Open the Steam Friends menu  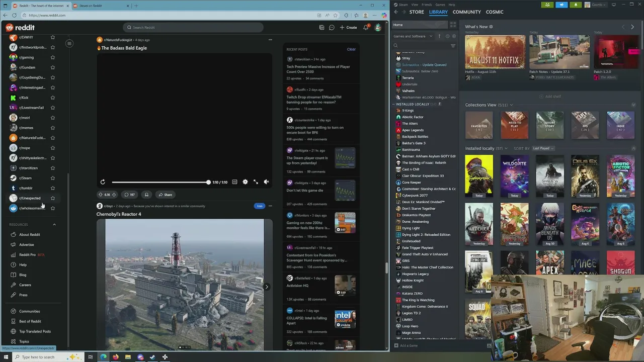426,5
